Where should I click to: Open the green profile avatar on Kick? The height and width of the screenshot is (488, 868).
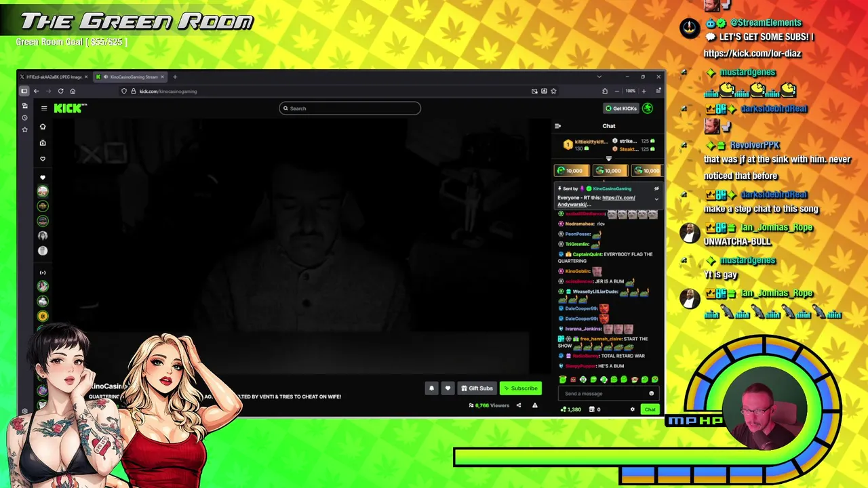coord(648,108)
